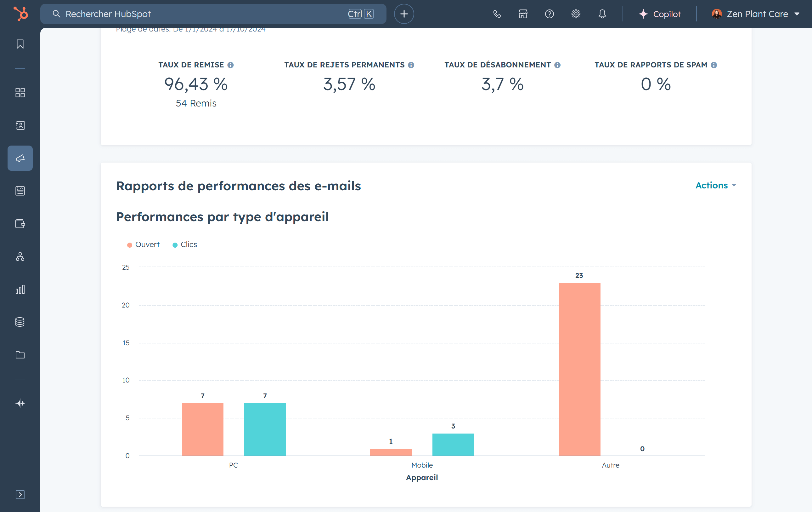812x512 pixels.
Task: Open the Automation workflows icon
Action: point(20,256)
